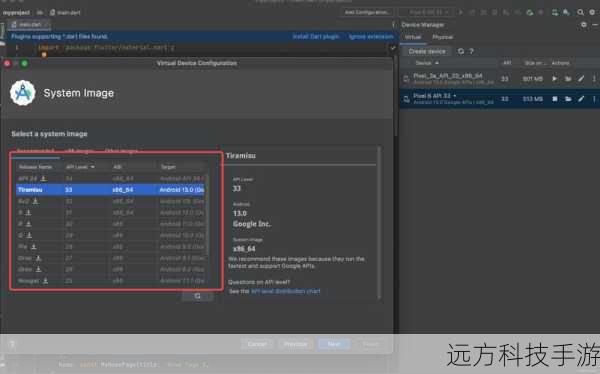Click the myproject breadcrumb

[16, 13]
